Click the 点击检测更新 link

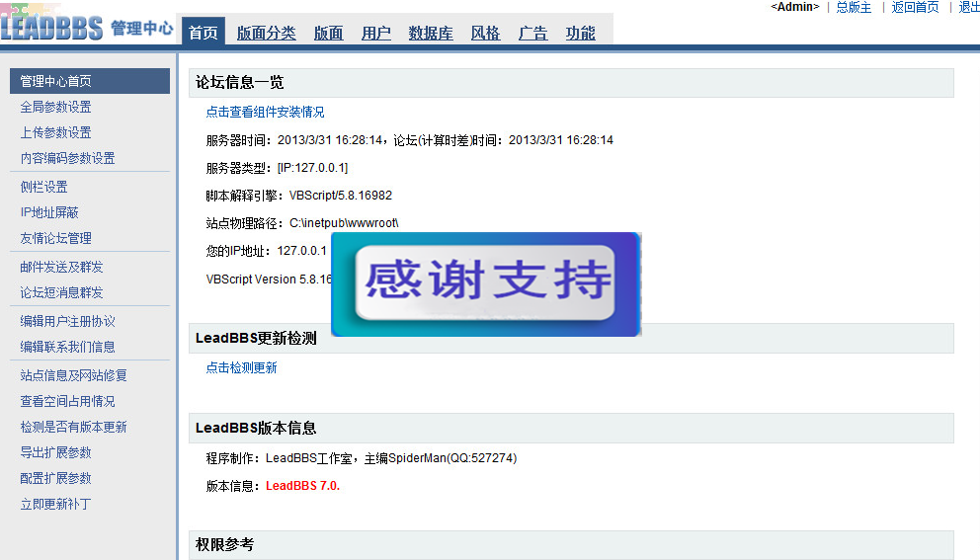tap(241, 367)
